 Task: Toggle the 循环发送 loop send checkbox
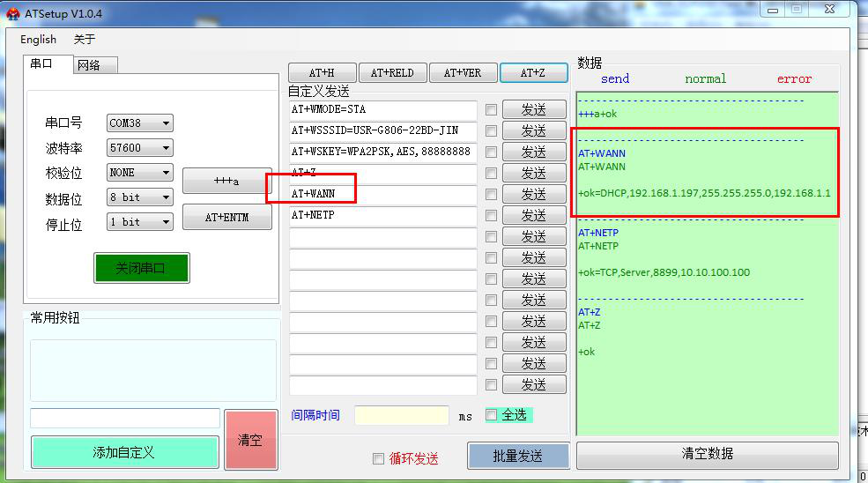pyautogui.click(x=378, y=458)
